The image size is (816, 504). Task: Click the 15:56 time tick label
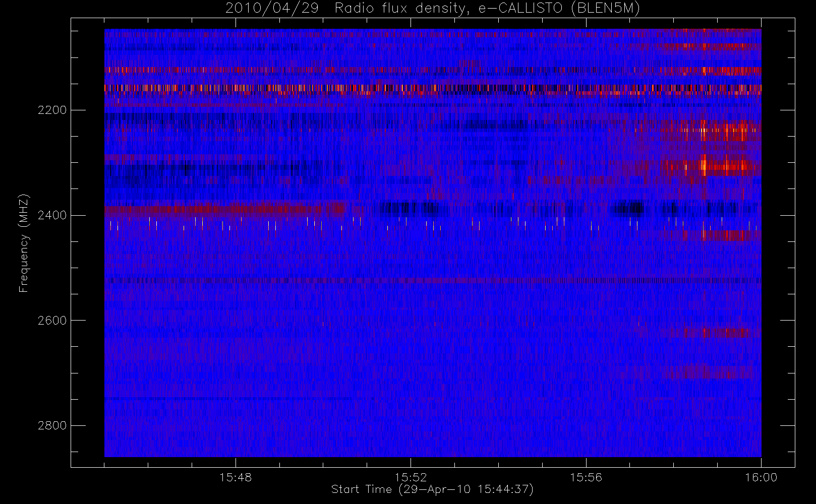click(586, 477)
